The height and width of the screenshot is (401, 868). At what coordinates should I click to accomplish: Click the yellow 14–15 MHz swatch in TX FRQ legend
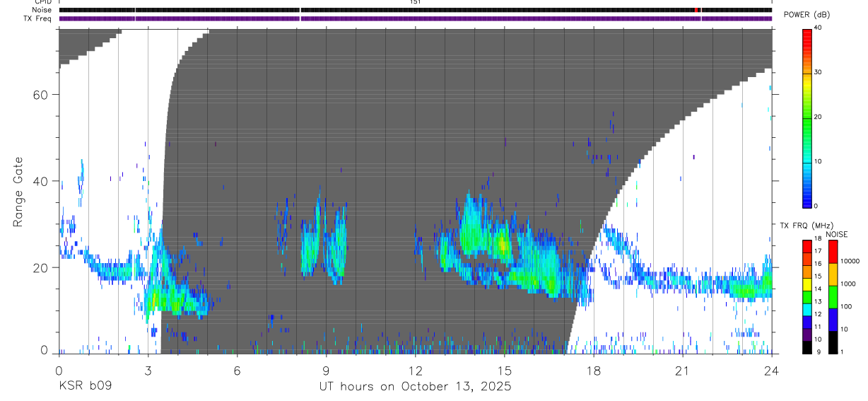pyautogui.click(x=807, y=284)
